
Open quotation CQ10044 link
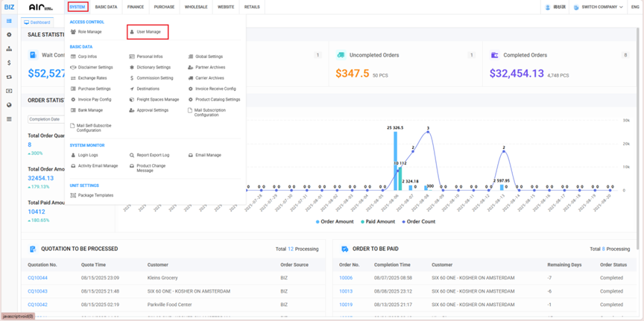pyautogui.click(x=37, y=278)
